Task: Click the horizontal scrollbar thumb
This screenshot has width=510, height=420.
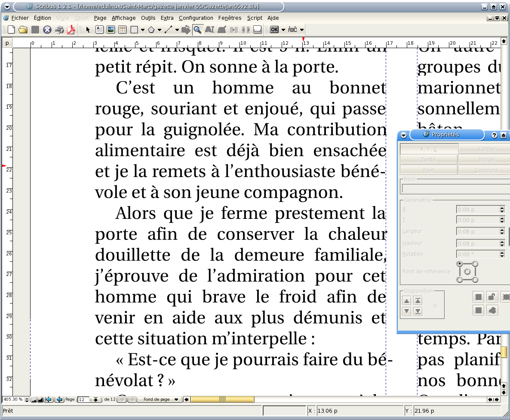Action: [x=222, y=399]
